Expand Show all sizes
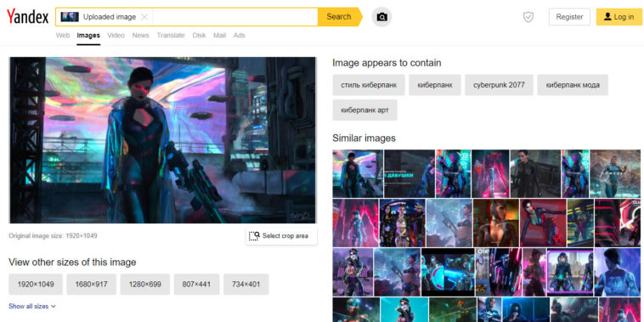The height and width of the screenshot is (322, 644). (32, 307)
